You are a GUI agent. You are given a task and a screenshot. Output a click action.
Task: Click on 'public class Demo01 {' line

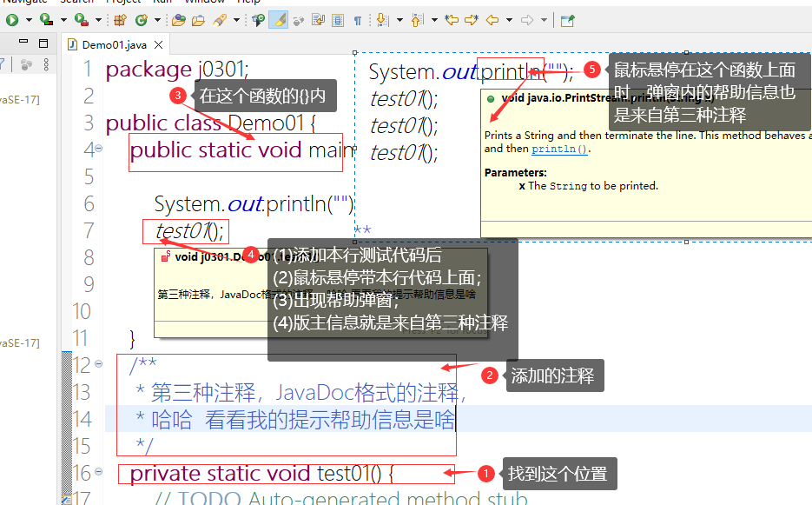pos(210,123)
